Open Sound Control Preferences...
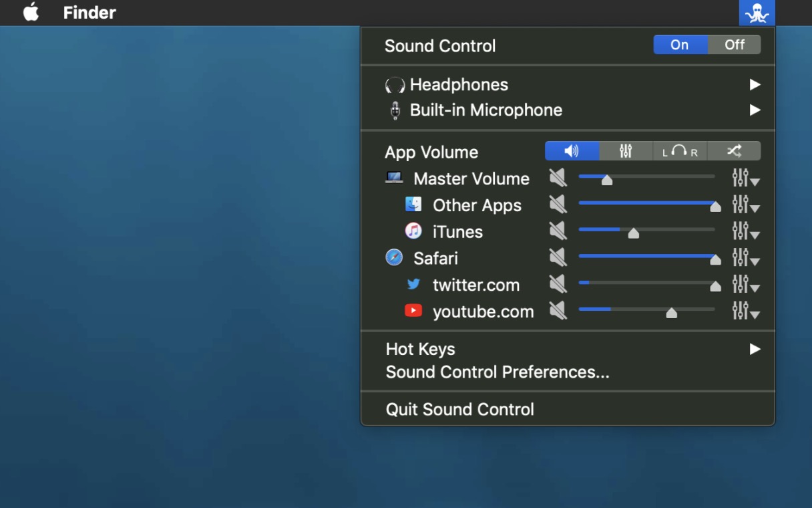 pos(497,372)
